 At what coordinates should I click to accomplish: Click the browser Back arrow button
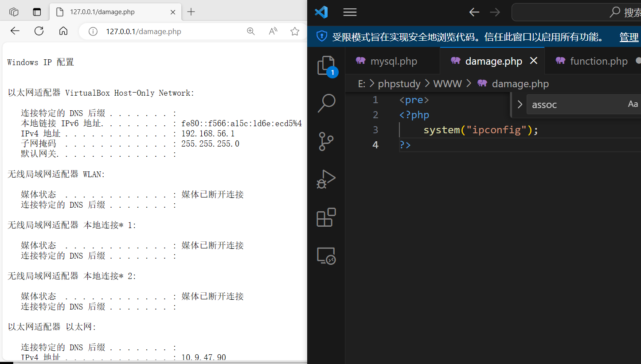point(15,31)
